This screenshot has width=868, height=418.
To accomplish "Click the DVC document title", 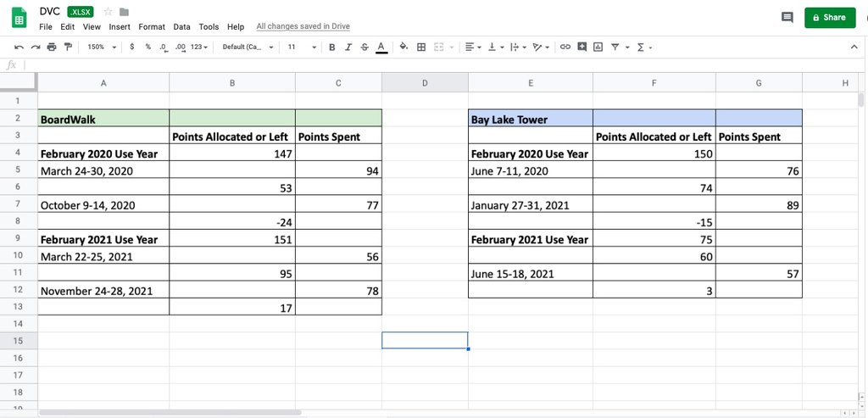I will point(49,11).
